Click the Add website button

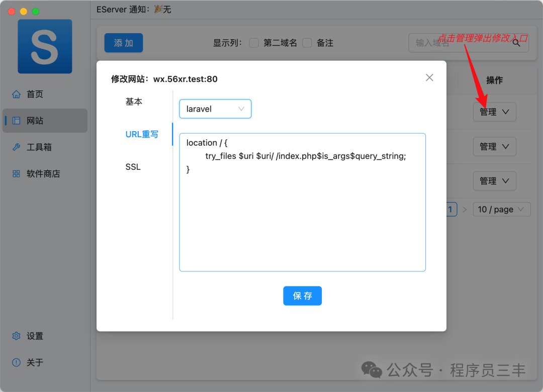124,43
